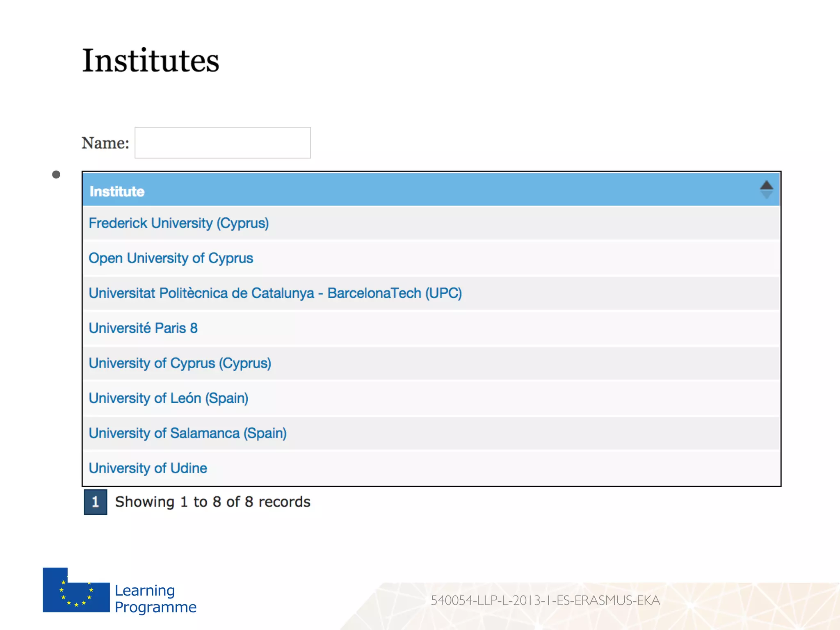Click the Name filter input field

click(223, 143)
